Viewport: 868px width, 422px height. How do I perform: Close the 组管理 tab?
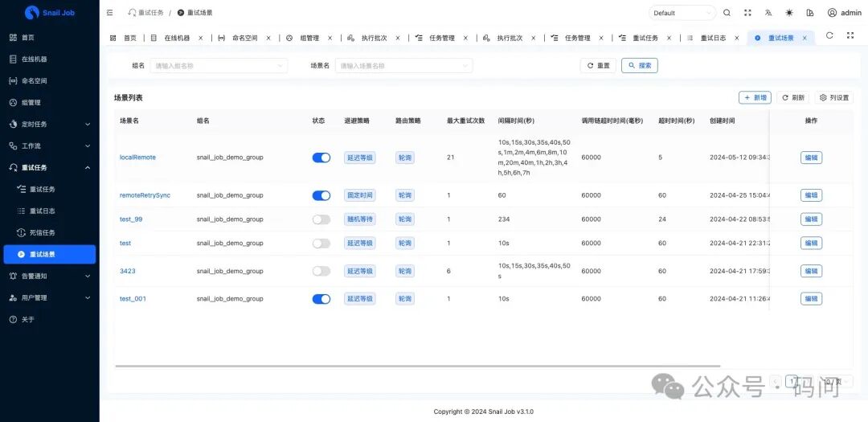330,39
